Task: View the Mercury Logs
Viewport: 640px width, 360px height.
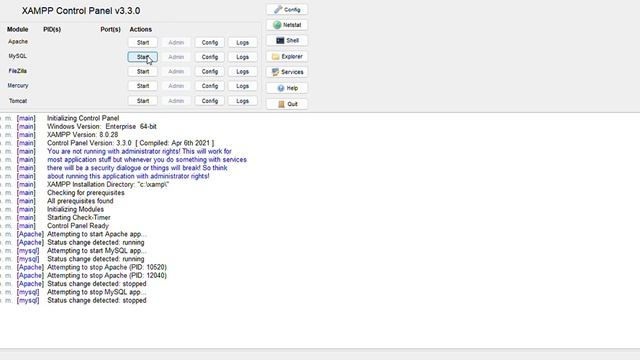Action: point(242,86)
